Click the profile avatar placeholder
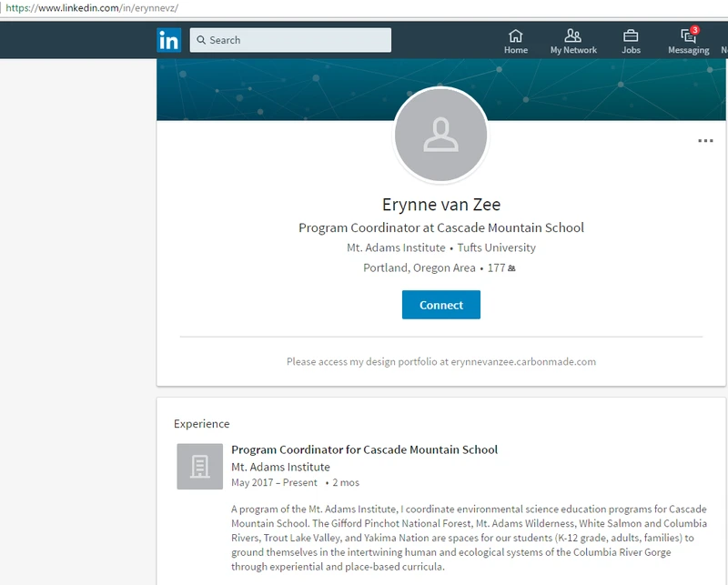This screenshot has height=585, width=728. (x=441, y=135)
